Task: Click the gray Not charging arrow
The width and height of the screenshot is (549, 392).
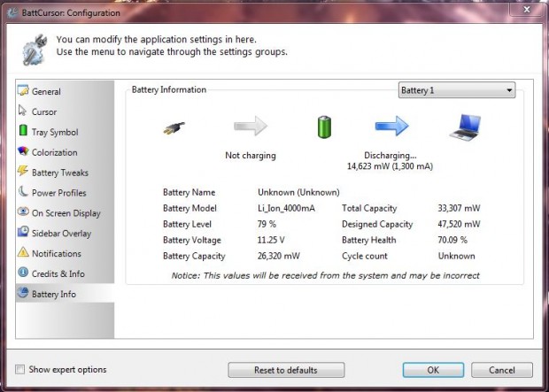Action: pyautogui.click(x=251, y=126)
